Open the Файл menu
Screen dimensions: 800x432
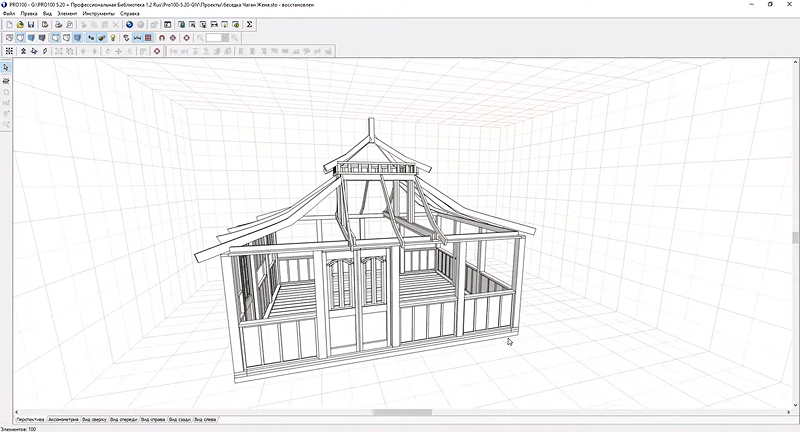pyautogui.click(x=9, y=13)
